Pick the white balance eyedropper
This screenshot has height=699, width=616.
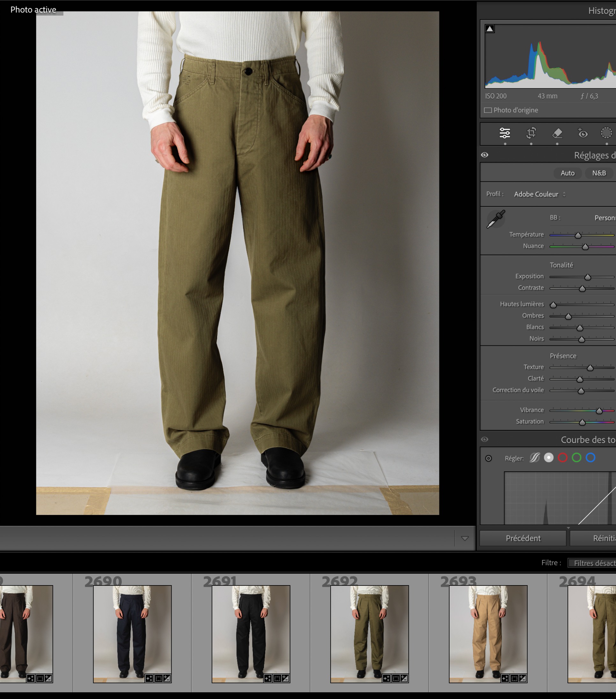[x=496, y=219]
